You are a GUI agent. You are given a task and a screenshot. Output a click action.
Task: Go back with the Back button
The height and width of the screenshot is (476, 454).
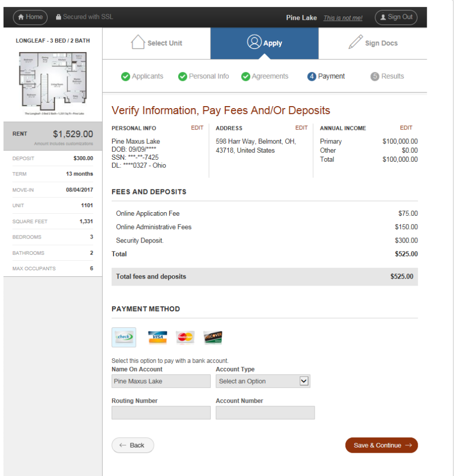[x=132, y=445]
